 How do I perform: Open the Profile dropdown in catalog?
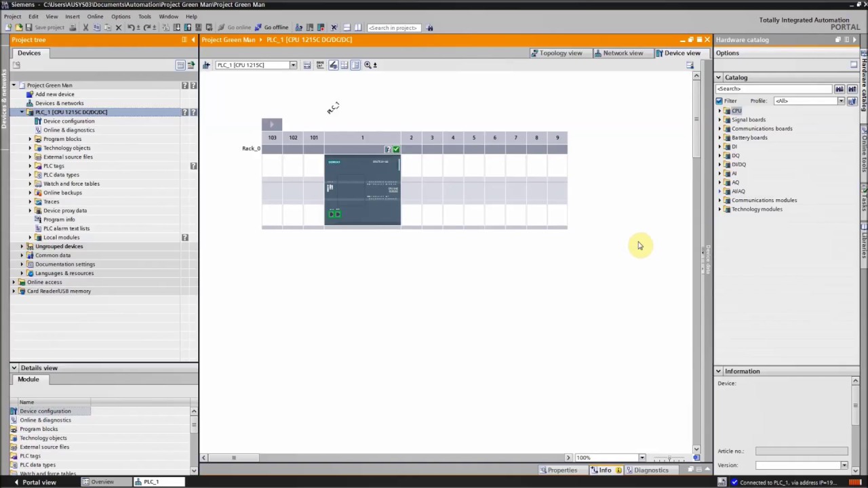841,101
